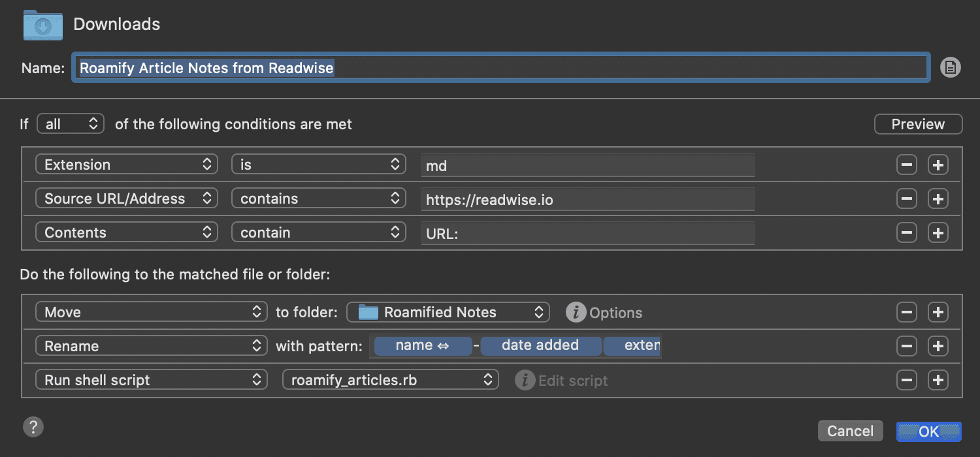Click the help question mark icon
The height and width of the screenshot is (457, 980).
33,428
